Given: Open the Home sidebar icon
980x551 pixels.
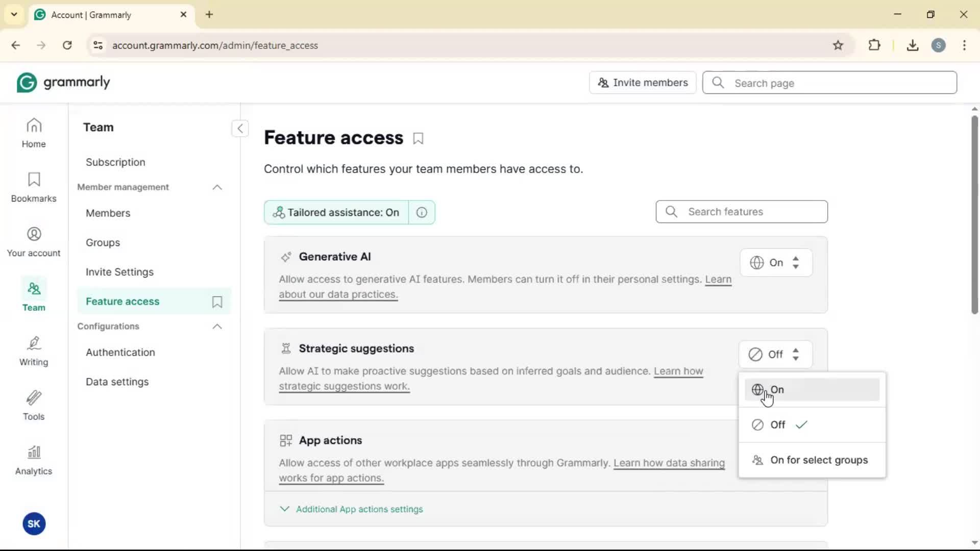Looking at the screenshot, I should pyautogui.click(x=34, y=133).
